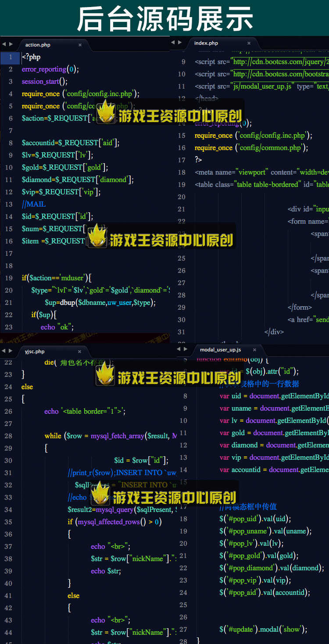Click the $accountid=$_REQUEST['aid'] line

[71, 143]
